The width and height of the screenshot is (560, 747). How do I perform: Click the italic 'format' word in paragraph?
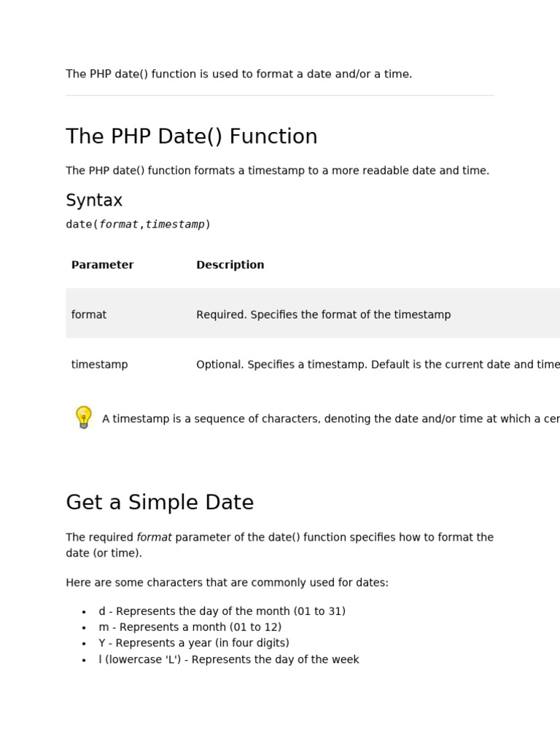(x=154, y=538)
